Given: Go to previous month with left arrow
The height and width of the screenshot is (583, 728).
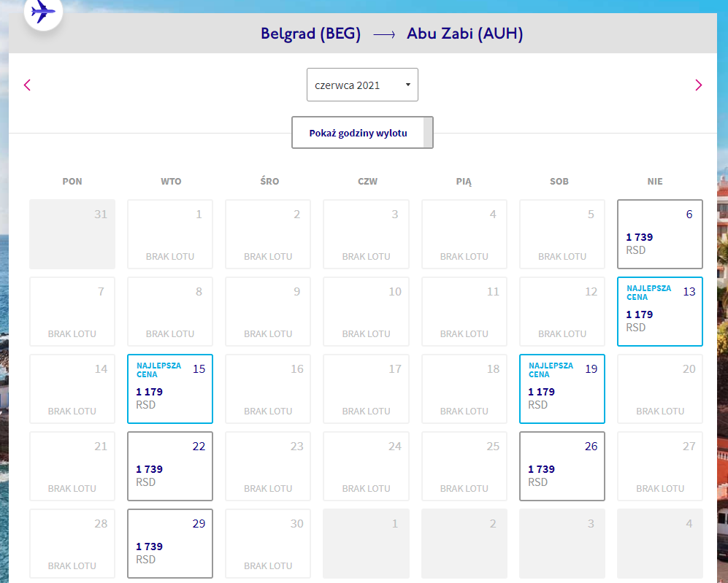Looking at the screenshot, I should (x=28, y=85).
